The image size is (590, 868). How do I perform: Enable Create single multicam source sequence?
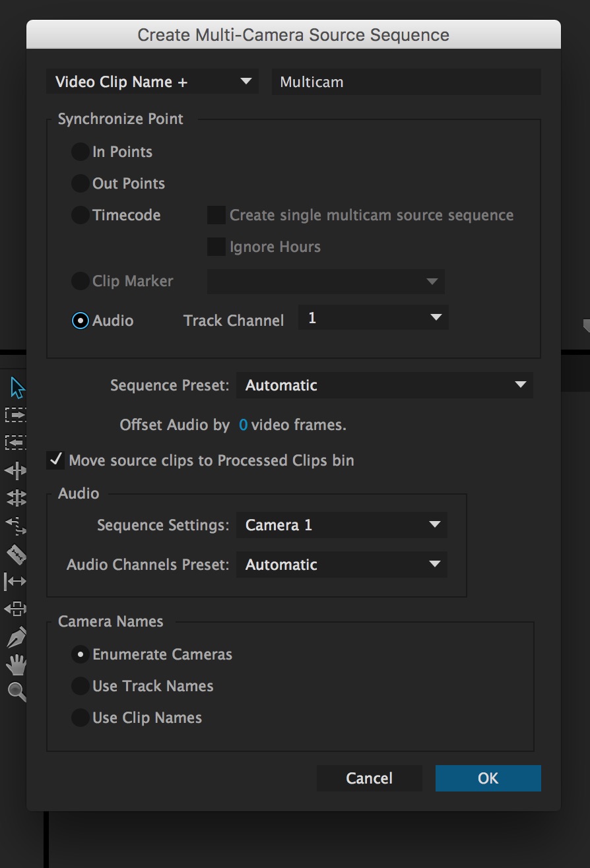pos(216,215)
